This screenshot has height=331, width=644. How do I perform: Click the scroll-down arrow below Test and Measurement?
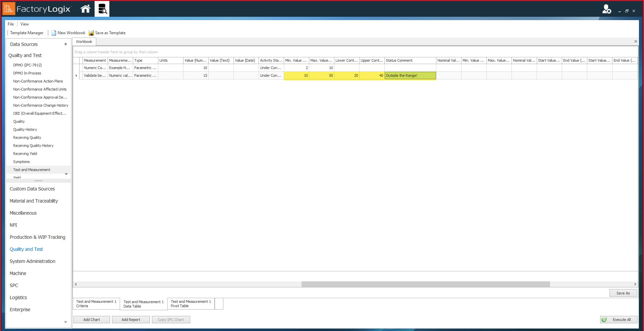(66, 174)
